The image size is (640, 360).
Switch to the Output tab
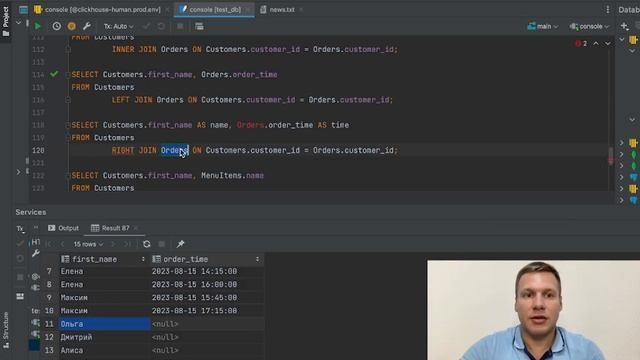point(63,228)
